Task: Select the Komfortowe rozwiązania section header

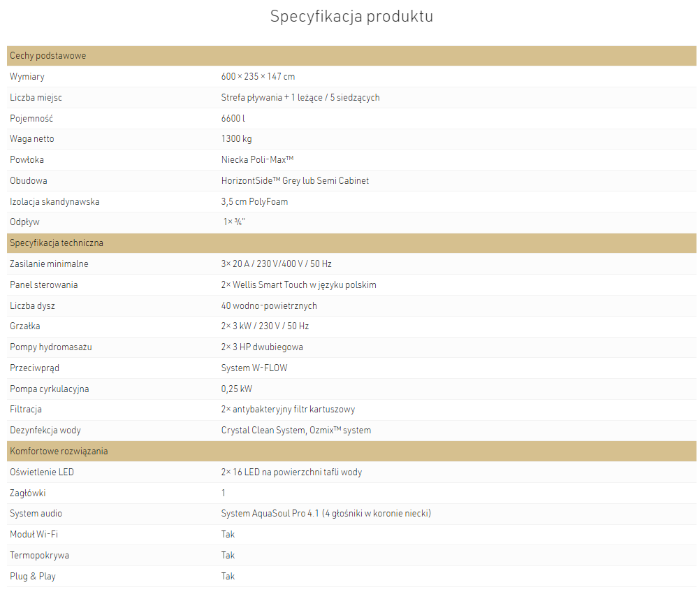Action: tap(351, 452)
